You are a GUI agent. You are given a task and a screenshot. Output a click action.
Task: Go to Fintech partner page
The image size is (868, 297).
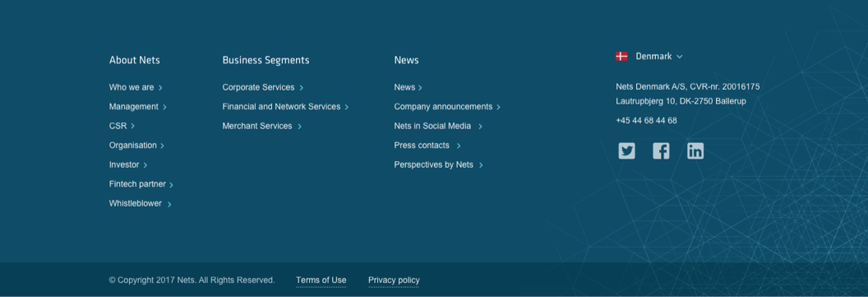click(137, 184)
